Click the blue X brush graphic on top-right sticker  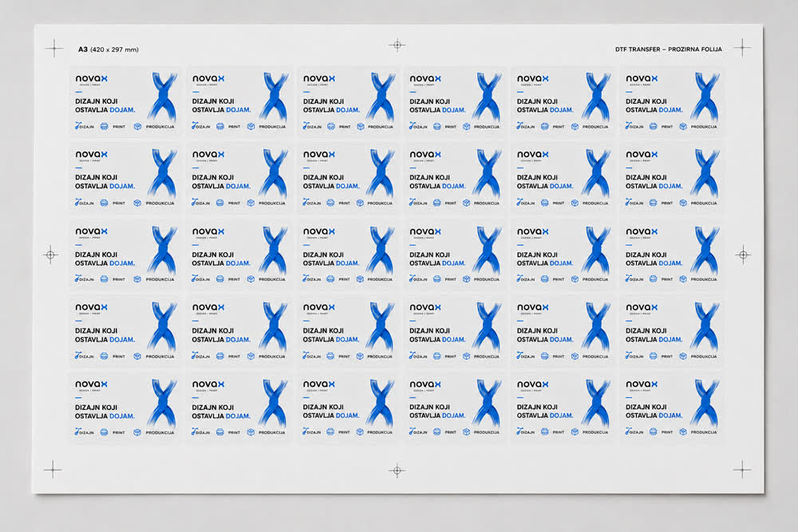point(705,97)
